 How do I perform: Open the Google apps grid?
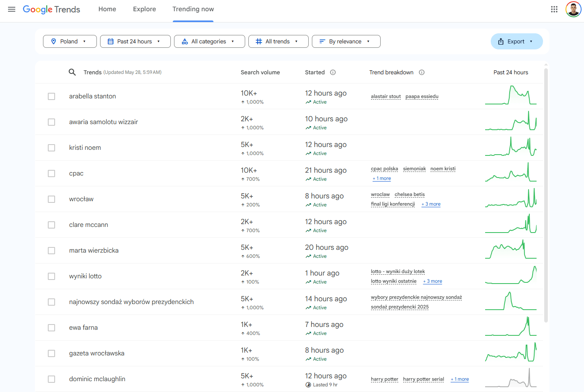pos(554,9)
